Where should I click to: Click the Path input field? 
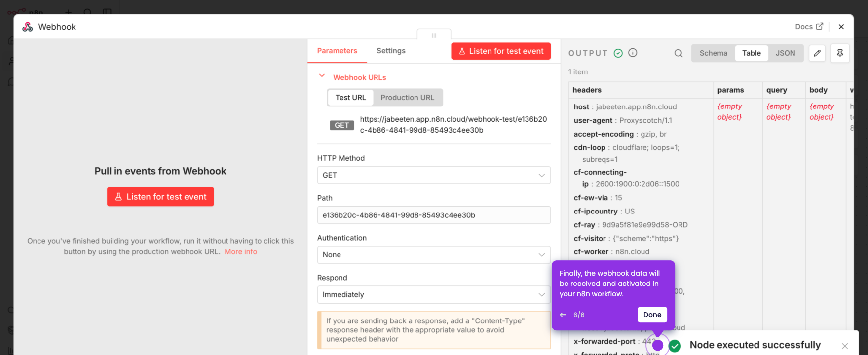434,215
